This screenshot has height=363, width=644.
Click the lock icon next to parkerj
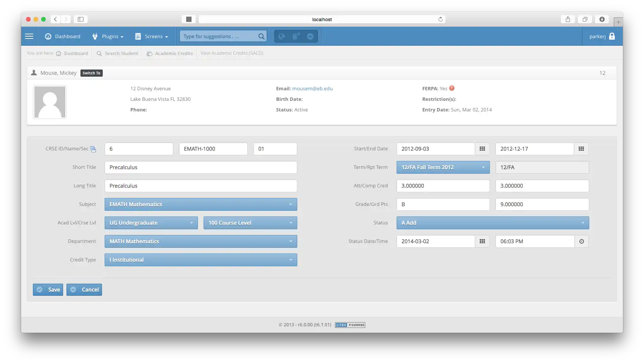click(612, 36)
